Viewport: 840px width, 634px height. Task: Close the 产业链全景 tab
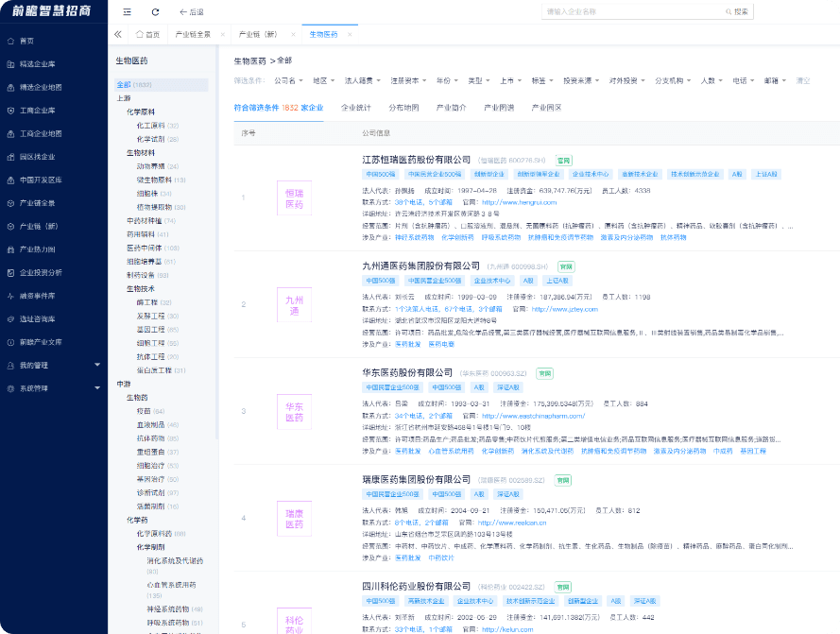223,34
